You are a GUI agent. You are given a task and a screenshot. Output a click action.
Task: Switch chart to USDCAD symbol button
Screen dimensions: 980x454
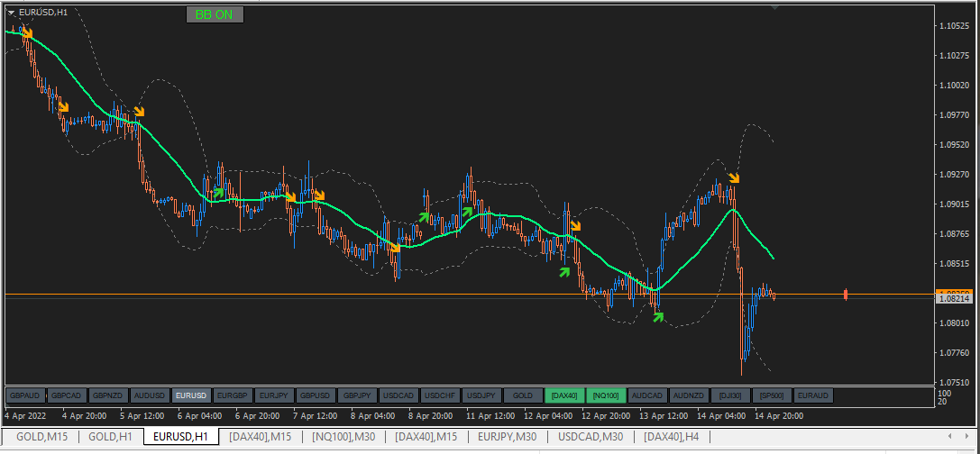pyautogui.click(x=398, y=395)
